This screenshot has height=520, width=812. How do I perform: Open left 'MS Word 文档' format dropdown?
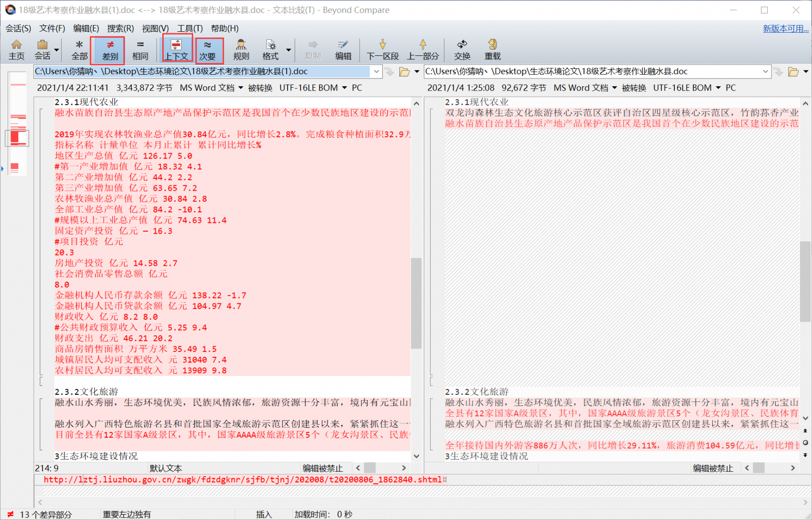click(211, 88)
